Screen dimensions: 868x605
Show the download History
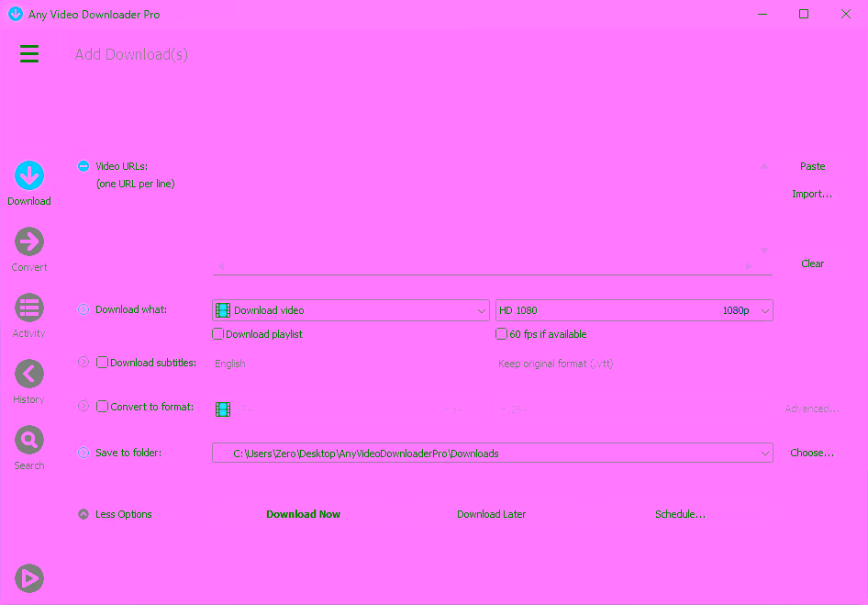click(x=29, y=381)
